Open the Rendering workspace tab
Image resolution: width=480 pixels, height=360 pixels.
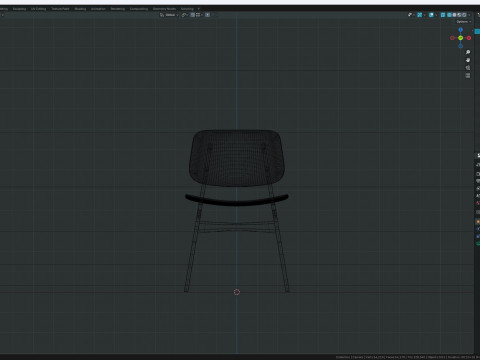click(x=118, y=9)
